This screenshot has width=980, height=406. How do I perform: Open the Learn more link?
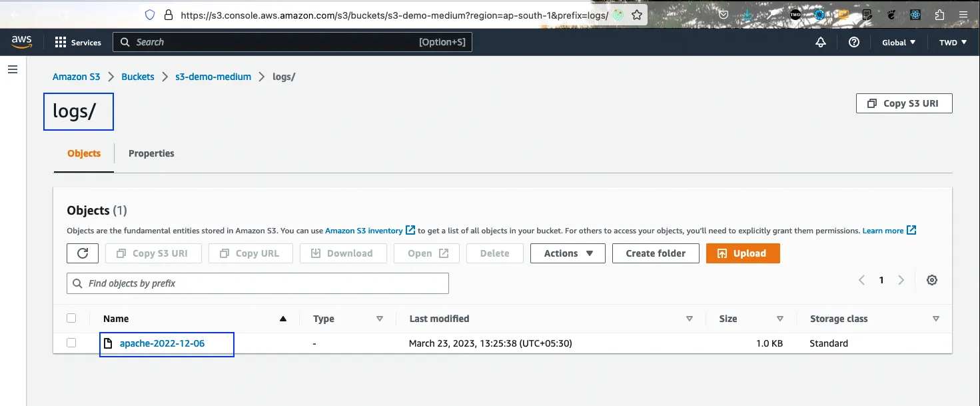[889, 231]
